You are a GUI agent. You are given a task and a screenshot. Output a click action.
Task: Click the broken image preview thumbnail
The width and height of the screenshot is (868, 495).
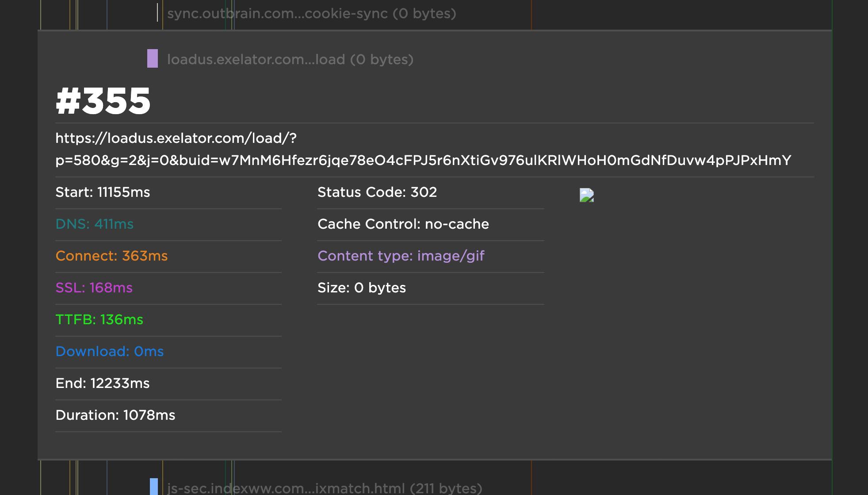point(586,195)
